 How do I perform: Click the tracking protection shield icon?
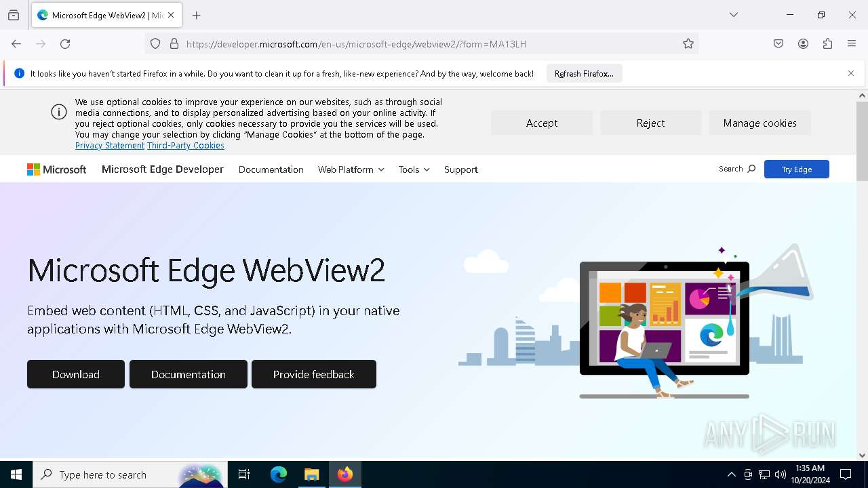[x=155, y=44]
